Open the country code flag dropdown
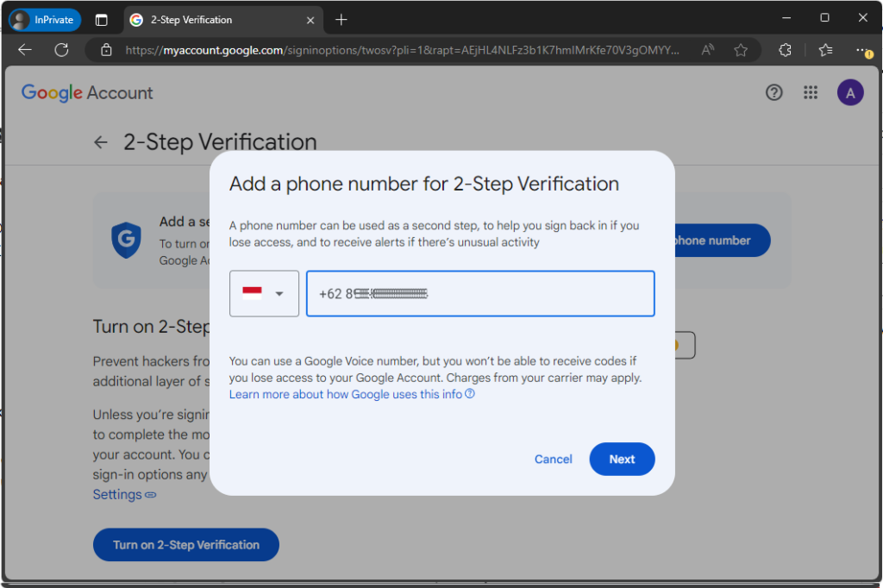This screenshot has height=588, width=883. [264, 294]
